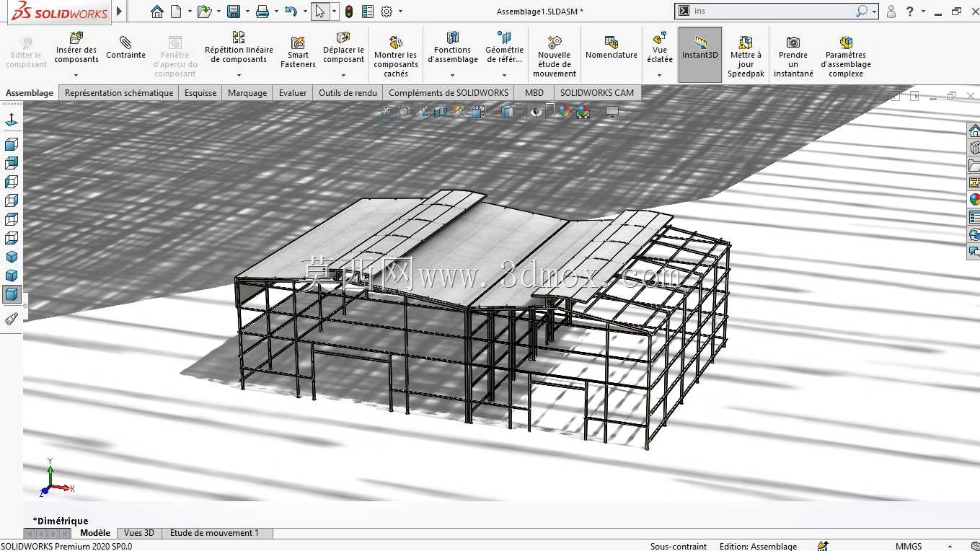Click the Help question mark icon
Screen dimensions: 980x551
click(911, 12)
